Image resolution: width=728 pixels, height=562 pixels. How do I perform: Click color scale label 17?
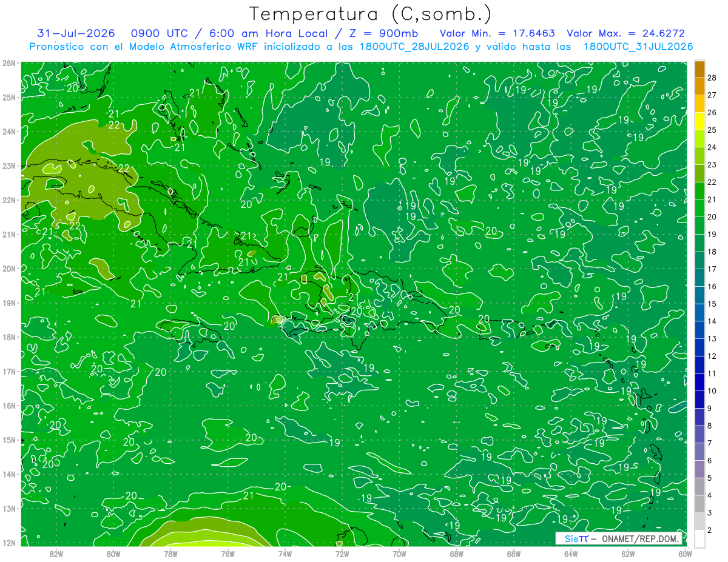click(x=712, y=269)
